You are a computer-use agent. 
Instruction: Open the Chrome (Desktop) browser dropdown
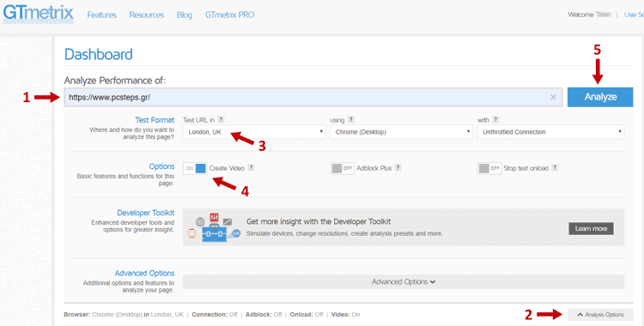click(401, 132)
